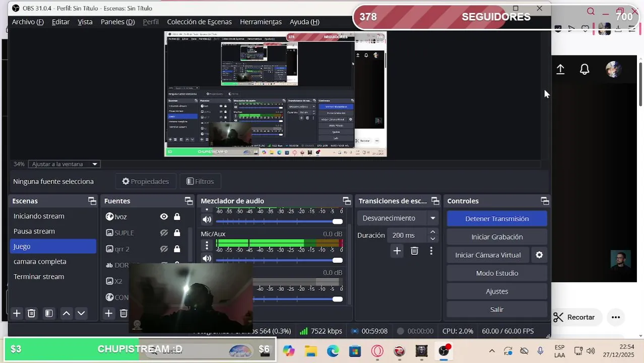
Task: Move the scene down with the arrow
Action: (x=81, y=314)
